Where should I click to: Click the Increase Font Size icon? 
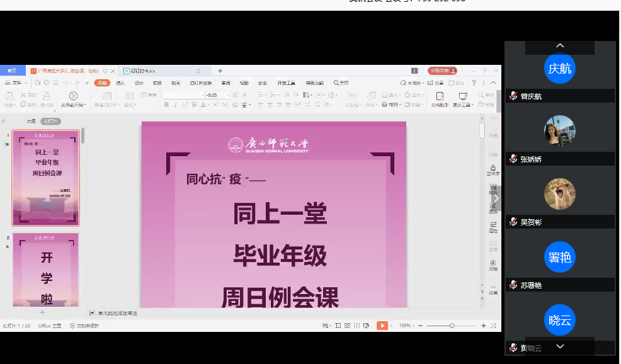(x=236, y=95)
